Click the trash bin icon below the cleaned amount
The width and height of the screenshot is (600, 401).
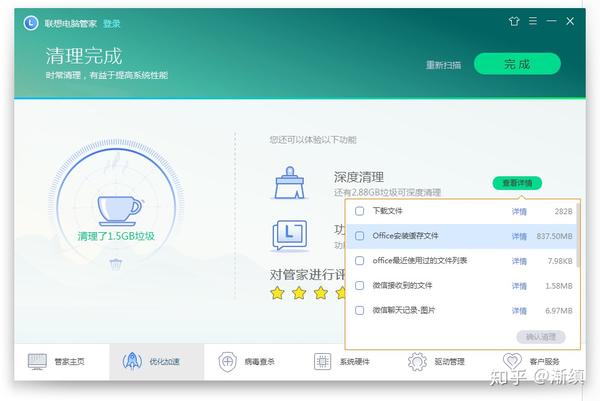[116, 264]
